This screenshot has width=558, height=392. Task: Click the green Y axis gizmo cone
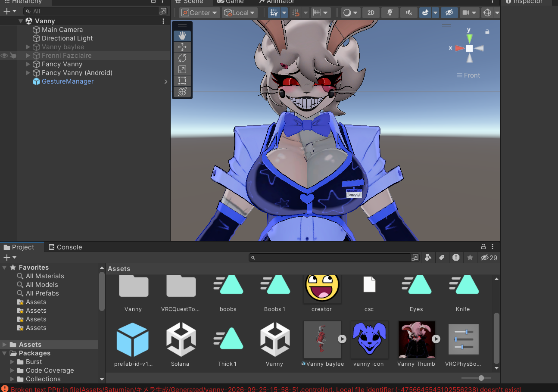click(x=469, y=39)
